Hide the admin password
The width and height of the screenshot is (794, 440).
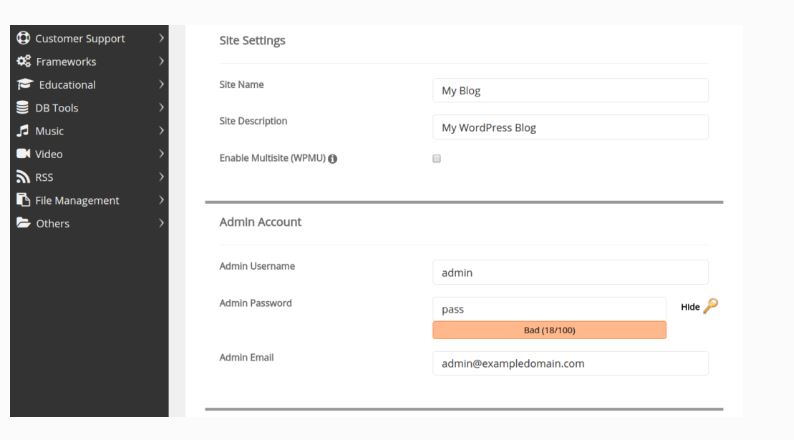point(690,307)
